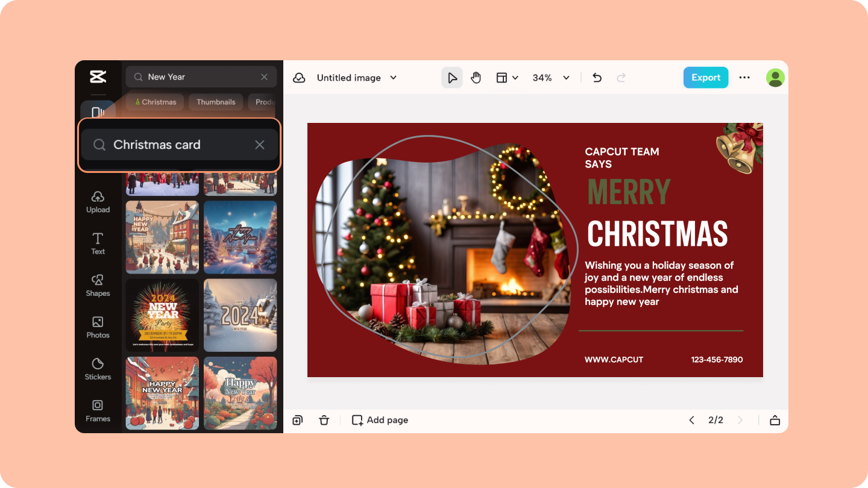Clear the New Year search text
Image resolution: width=868 pixels, height=488 pixels.
[x=264, y=77]
